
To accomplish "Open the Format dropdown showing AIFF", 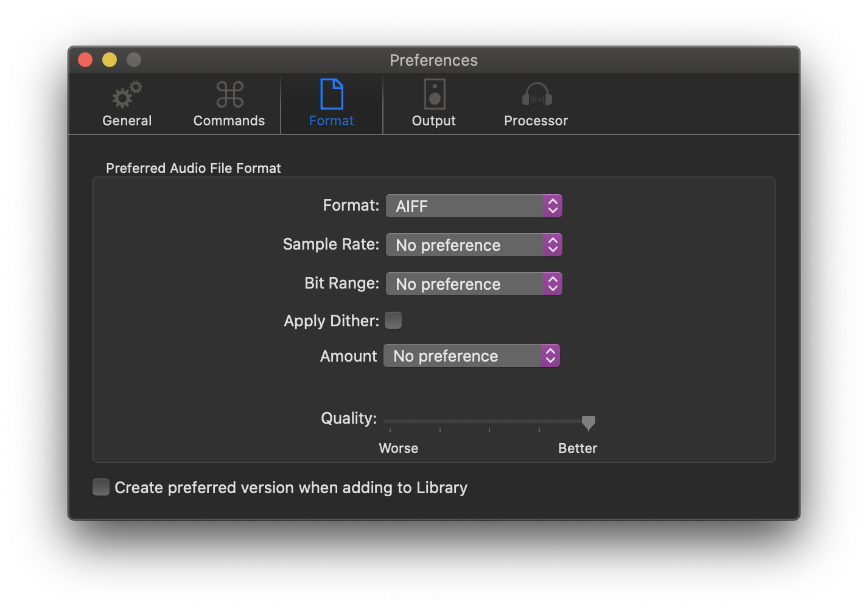I will (x=464, y=206).
